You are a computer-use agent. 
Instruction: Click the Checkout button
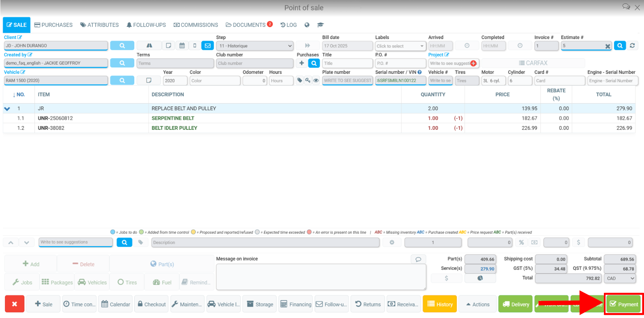[151, 304]
